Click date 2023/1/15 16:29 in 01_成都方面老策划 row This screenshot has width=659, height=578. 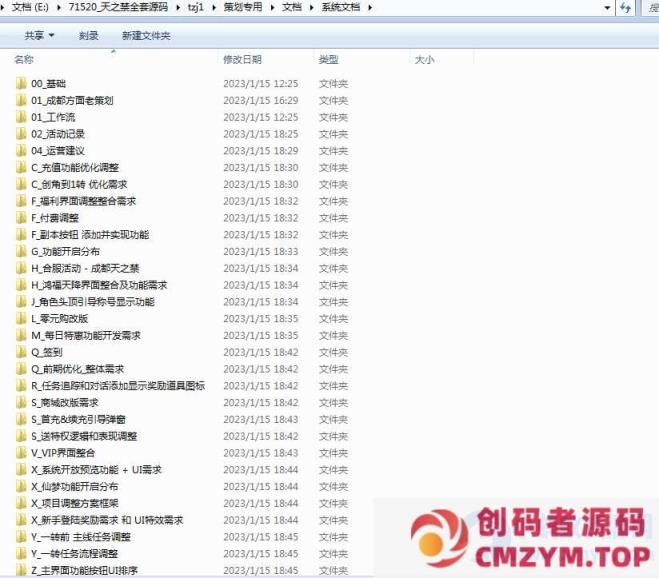[261, 100]
